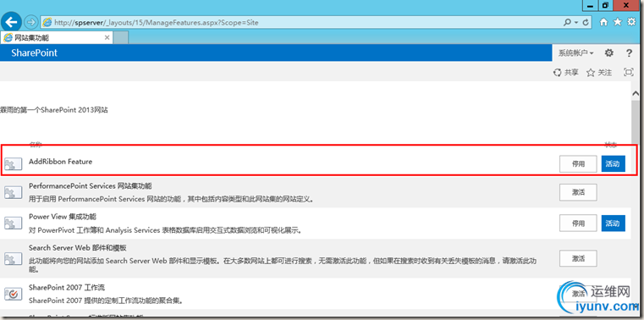
Task: Open the Favorites star icon
Action: coord(617,22)
